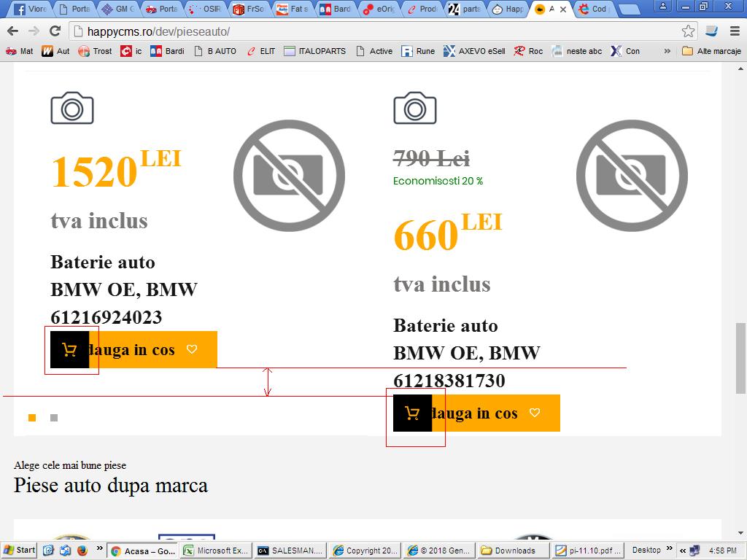Switch to the 24 parts tab
The image size is (747, 560).
pyautogui.click(x=466, y=9)
